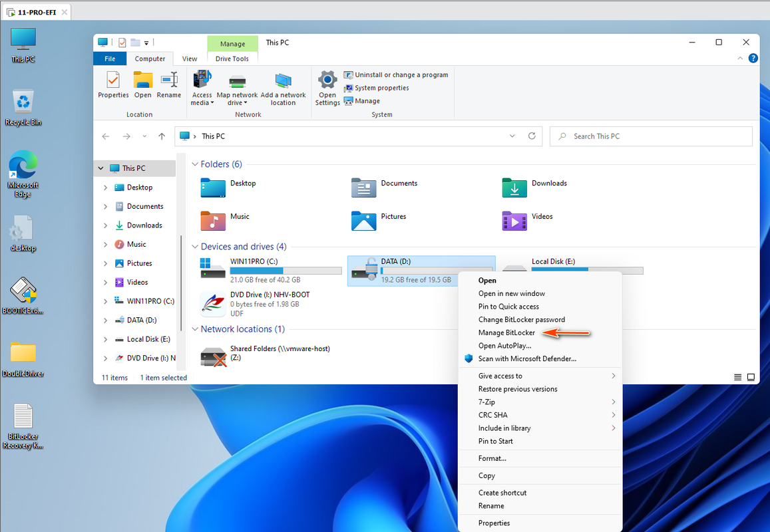This screenshot has width=770, height=532.
Task: Click the This PC address bar path
Action: click(213, 136)
